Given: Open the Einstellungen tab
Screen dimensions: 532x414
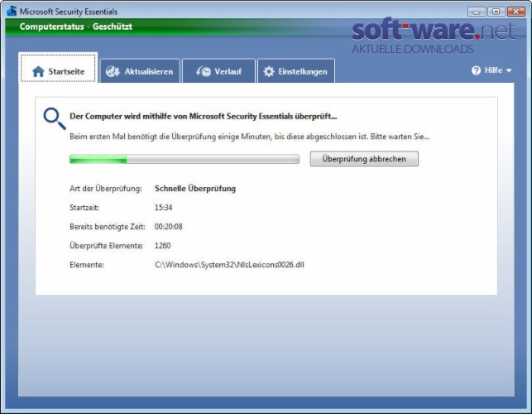Looking at the screenshot, I should coord(296,70).
